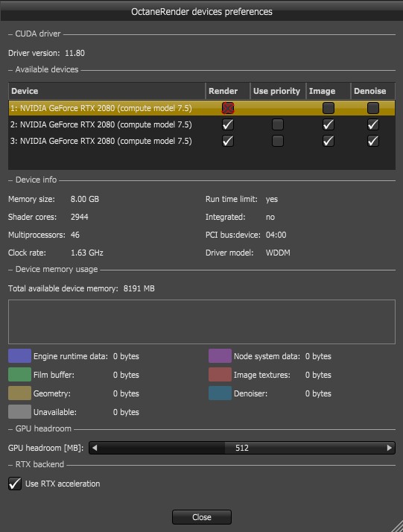Image resolution: width=403 pixels, height=532 pixels.
Task: Uncheck Denoise for device 3
Action: (372, 141)
